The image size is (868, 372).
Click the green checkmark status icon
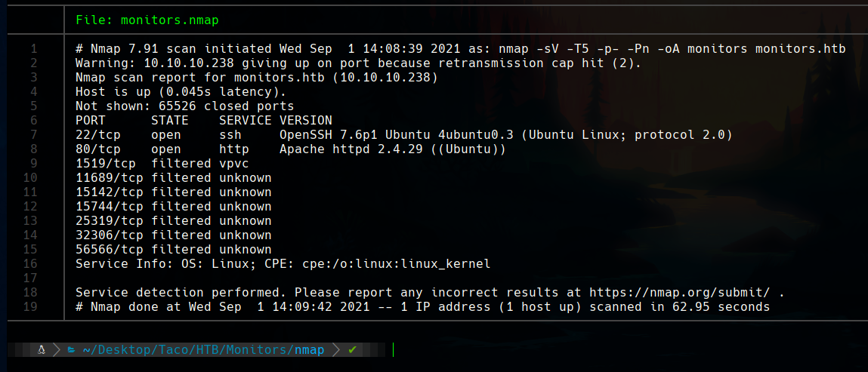(x=352, y=350)
